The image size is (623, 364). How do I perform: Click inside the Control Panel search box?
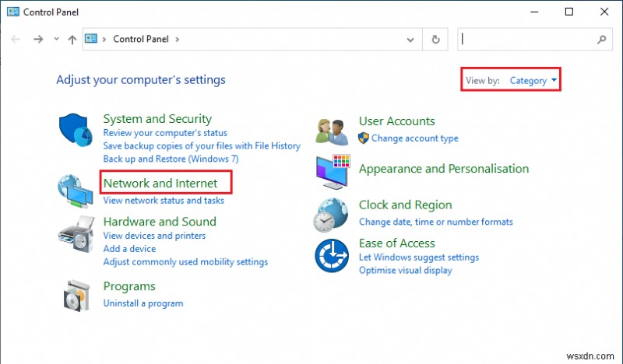coord(527,39)
